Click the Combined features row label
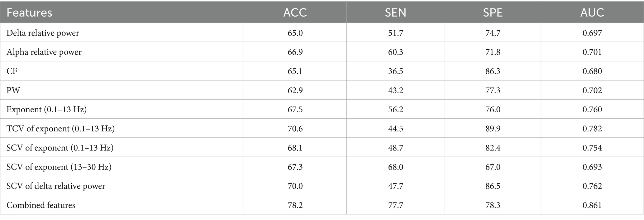The width and height of the screenshot is (644, 220). [x=41, y=205]
